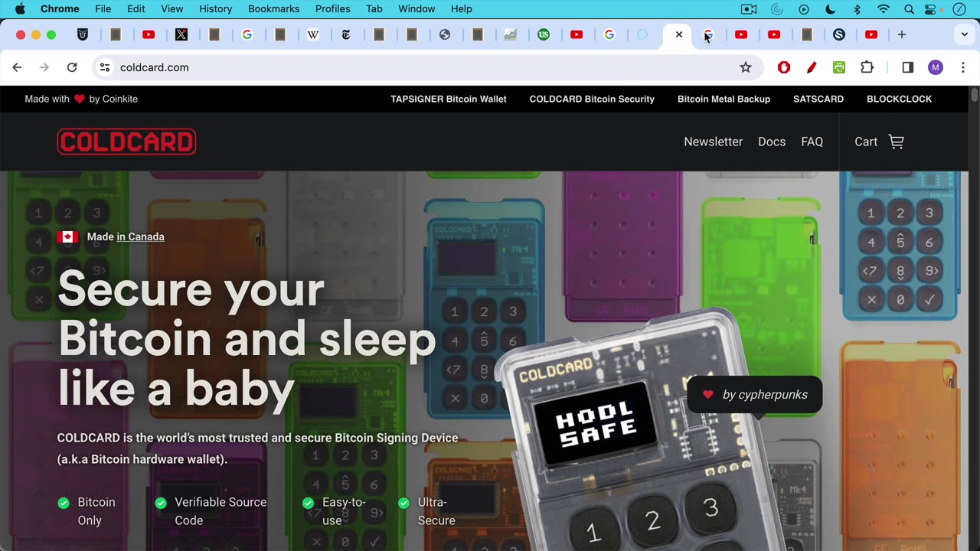The width and height of the screenshot is (980, 551).
Task: Open the Profiles menu
Action: click(x=333, y=9)
